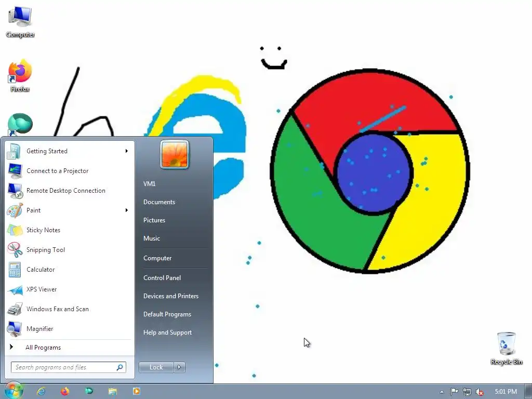This screenshot has width=532, height=399.
Task: Open Help and Support
Action: [167, 332]
